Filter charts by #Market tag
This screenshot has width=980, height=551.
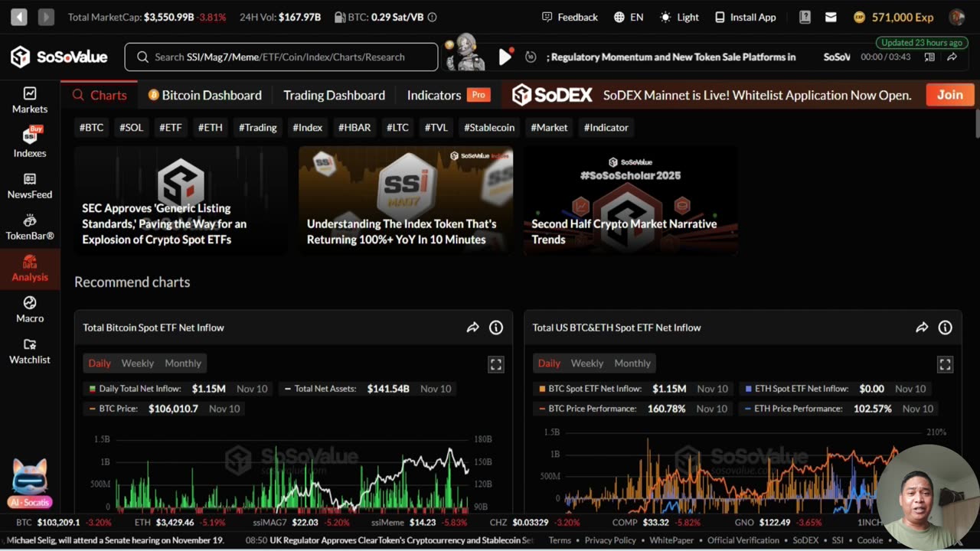click(x=549, y=127)
